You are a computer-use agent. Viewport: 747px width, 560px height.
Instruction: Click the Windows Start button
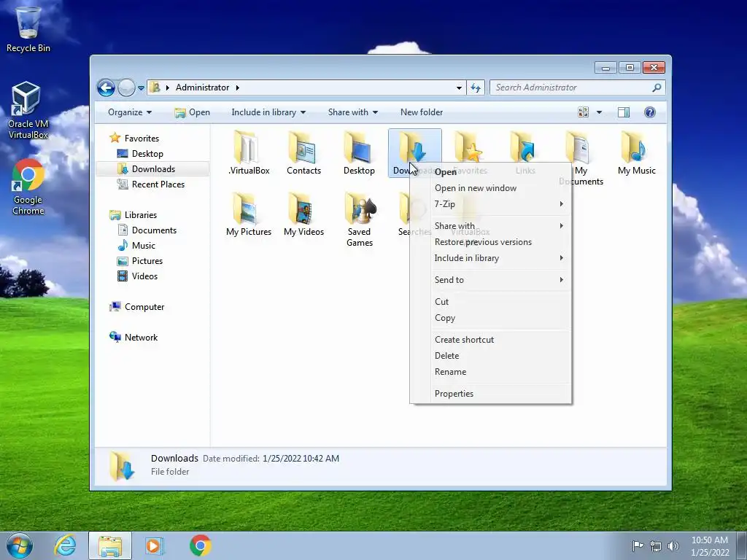coord(20,545)
